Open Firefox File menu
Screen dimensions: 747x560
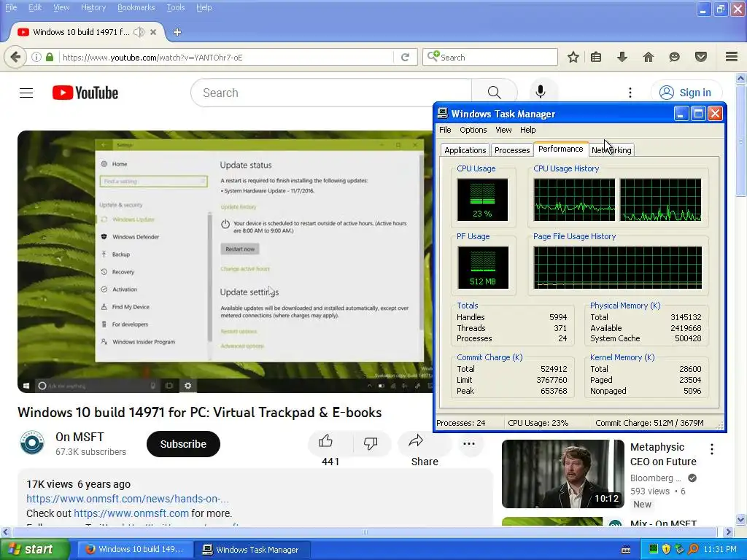click(x=11, y=7)
